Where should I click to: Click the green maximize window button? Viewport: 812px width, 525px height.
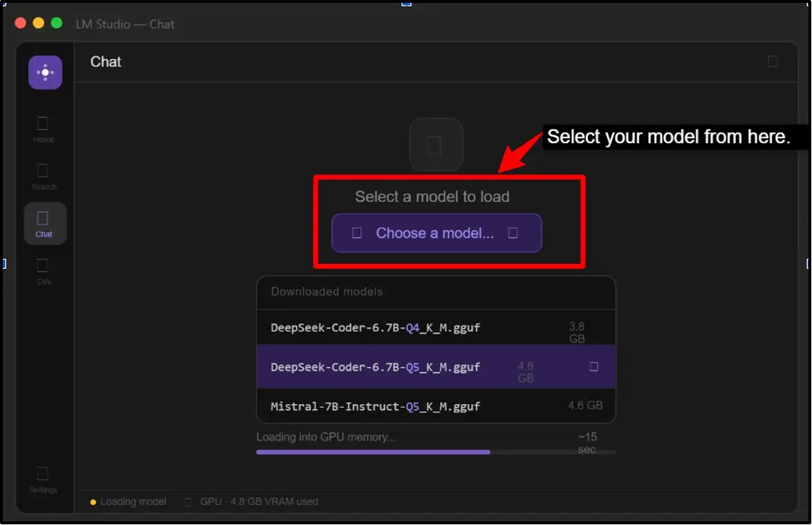pos(57,23)
